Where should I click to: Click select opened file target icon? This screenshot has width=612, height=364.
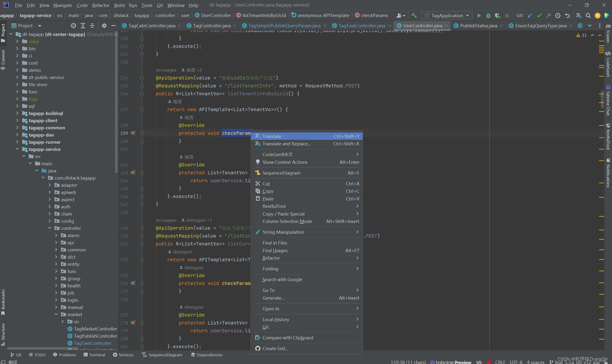(x=73, y=26)
